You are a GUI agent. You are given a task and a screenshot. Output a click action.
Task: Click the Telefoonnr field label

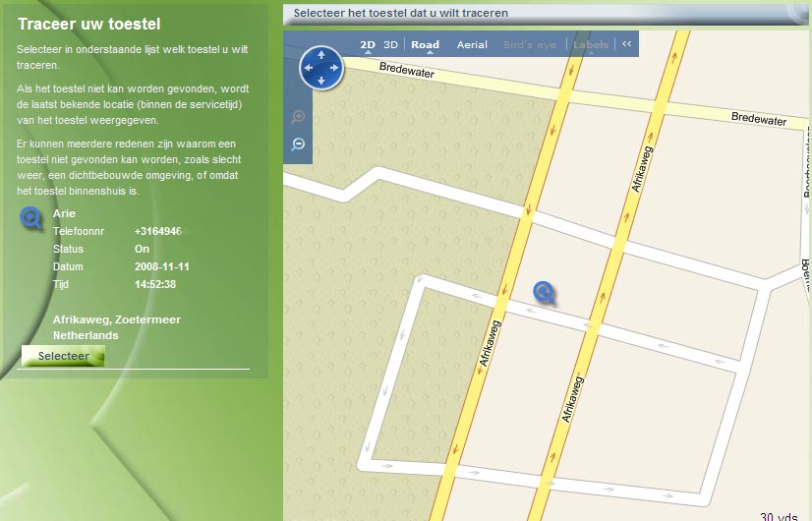(79, 231)
